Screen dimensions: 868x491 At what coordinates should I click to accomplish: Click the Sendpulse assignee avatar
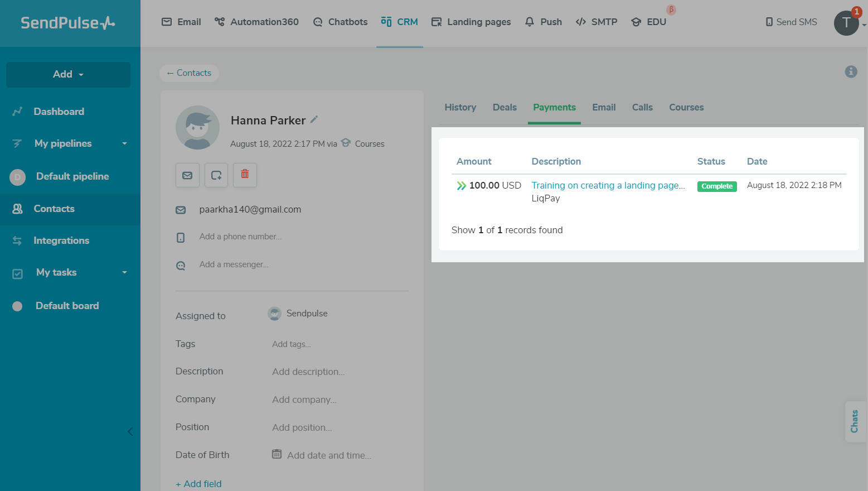tap(274, 314)
